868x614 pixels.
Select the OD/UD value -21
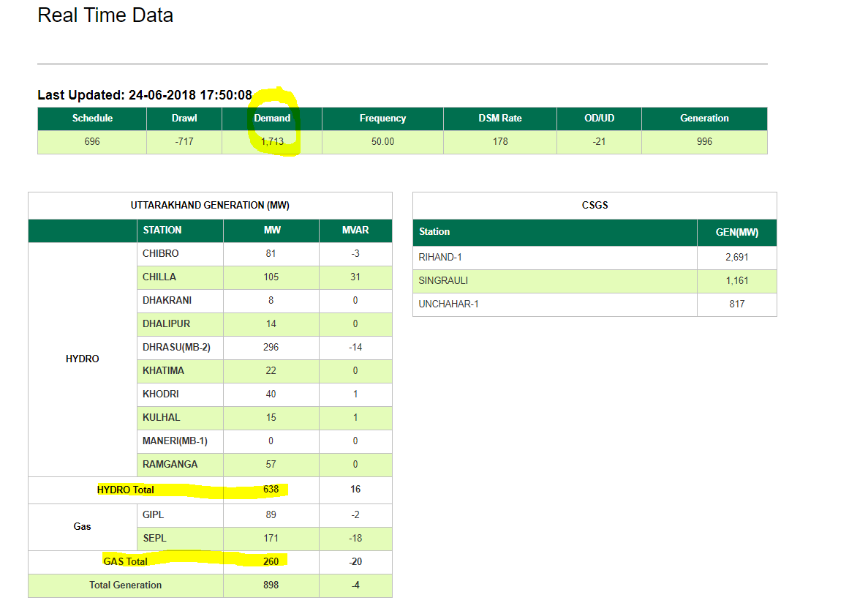(x=599, y=142)
